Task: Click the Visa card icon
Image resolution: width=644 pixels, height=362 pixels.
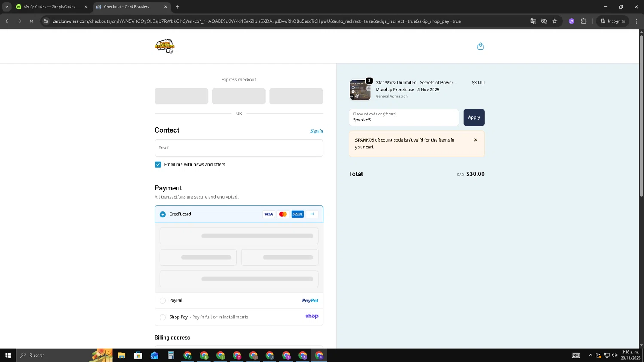Action: [x=268, y=214]
